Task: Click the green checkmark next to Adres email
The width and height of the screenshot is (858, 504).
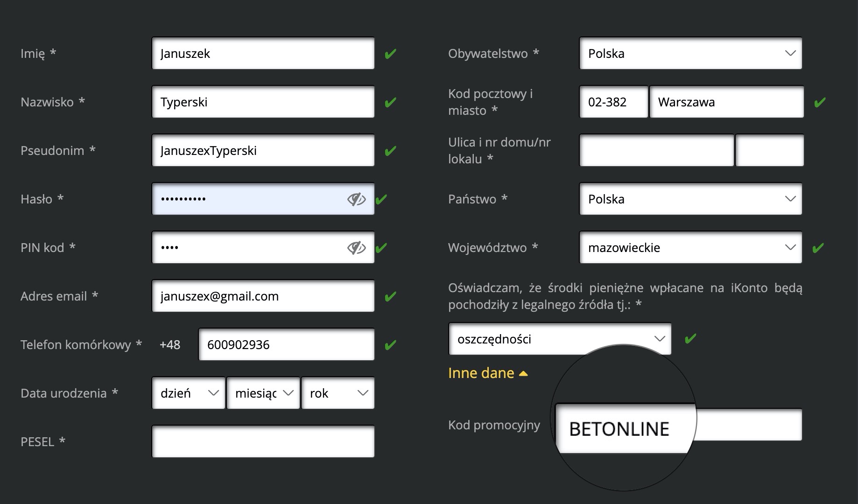Action: [x=390, y=297]
